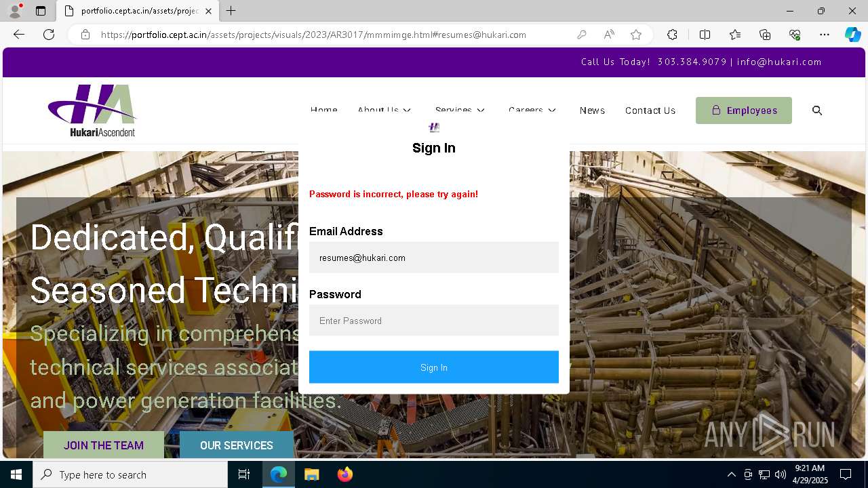Viewport: 868px width, 488px height.
Task: Expand the Careers dropdown menu
Action: pyautogui.click(x=532, y=110)
